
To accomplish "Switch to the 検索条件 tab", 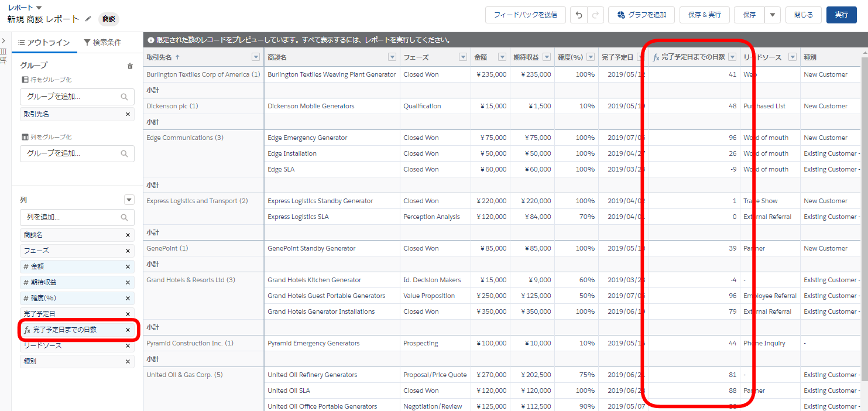I will click(x=102, y=42).
